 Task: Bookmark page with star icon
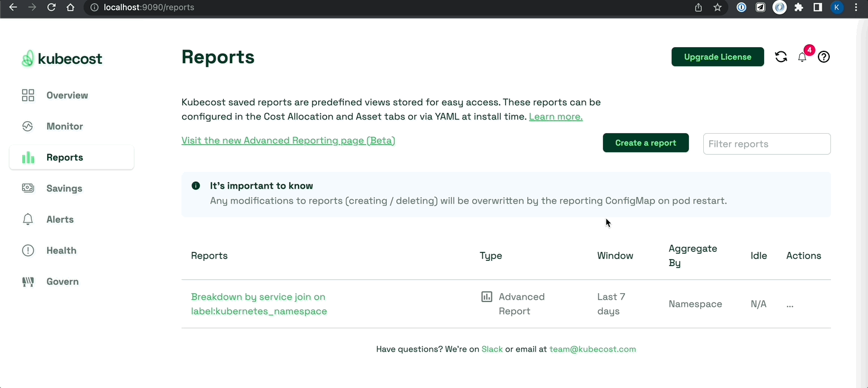(x=718, y=7)
